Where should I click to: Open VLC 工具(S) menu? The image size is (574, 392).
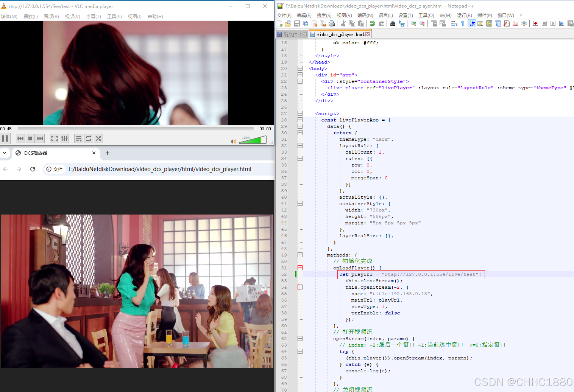114,16
